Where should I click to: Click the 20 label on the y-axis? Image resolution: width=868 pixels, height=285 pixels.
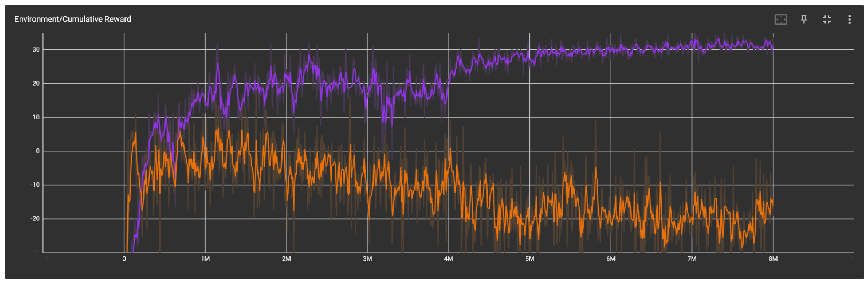pos(36,83)
